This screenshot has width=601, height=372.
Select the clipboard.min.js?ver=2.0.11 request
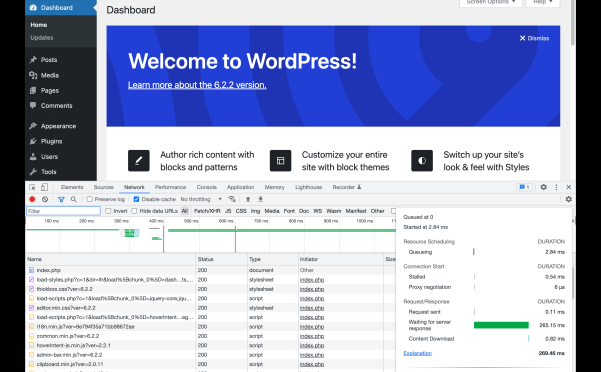[210, 364]
